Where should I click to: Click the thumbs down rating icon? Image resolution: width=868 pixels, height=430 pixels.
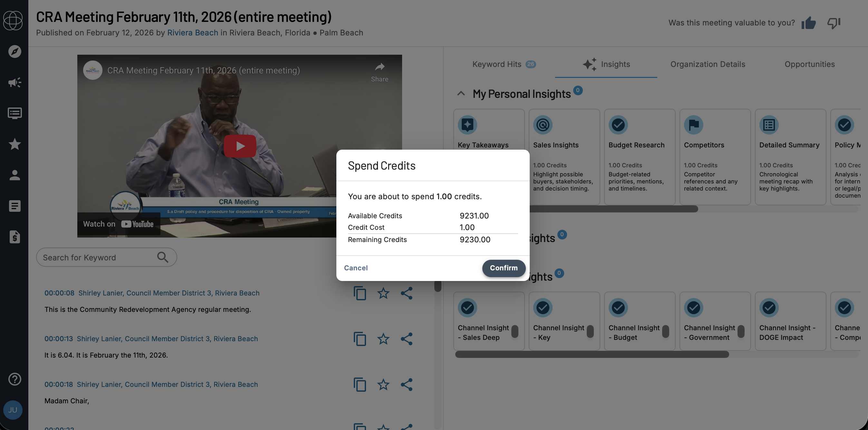(x=834, y=23)
